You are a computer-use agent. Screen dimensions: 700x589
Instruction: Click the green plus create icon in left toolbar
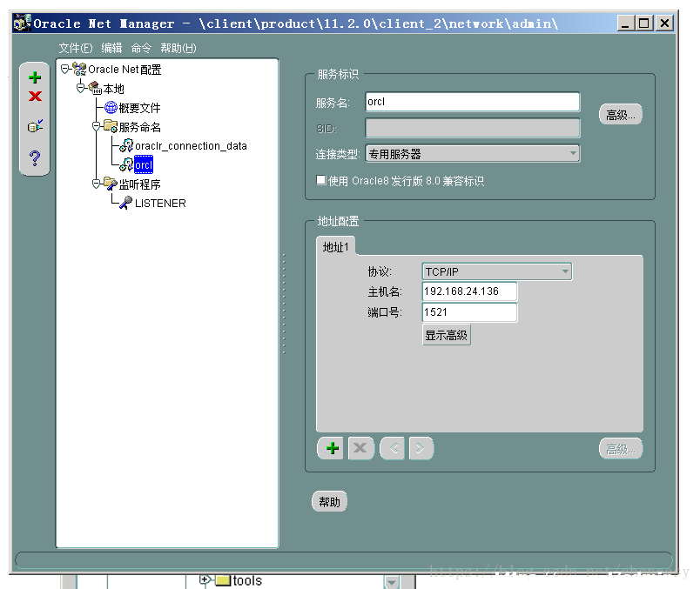click(35, 77)
